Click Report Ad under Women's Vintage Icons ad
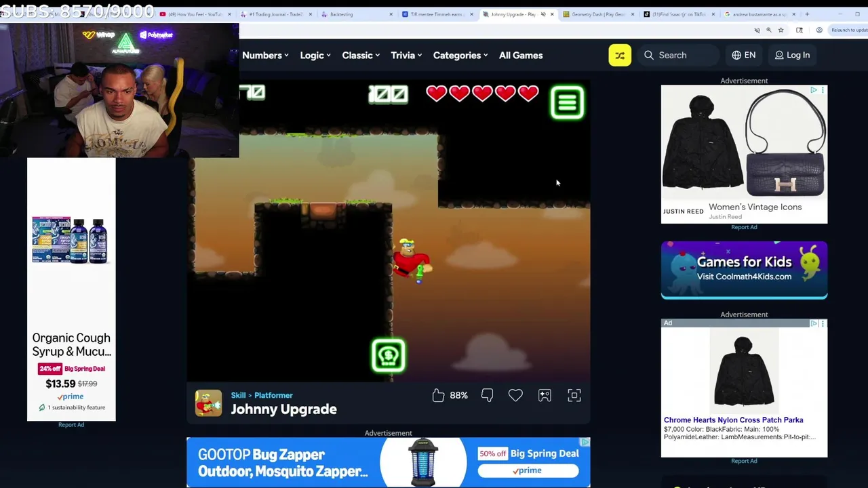Screen dimensions: 868x488 (x=744, y=227)
